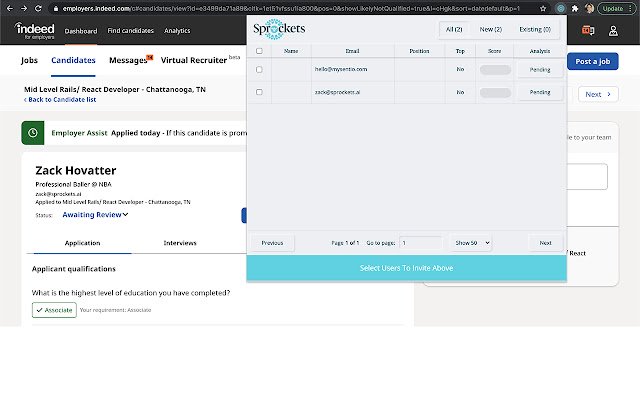Sort by the Email column header
This screenshot has height=400, width=640.
[x=352, y=51]
